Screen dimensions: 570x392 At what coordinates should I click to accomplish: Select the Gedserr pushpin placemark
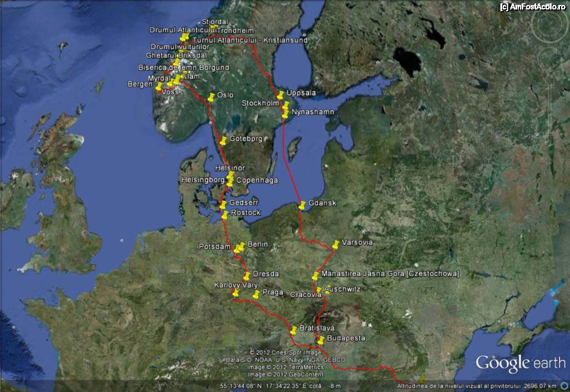[x=223, y=204]
